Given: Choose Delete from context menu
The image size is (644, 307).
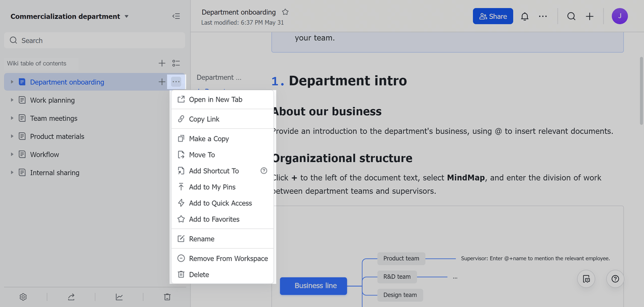Looking at the screenshot, I should tap(222, 274).
